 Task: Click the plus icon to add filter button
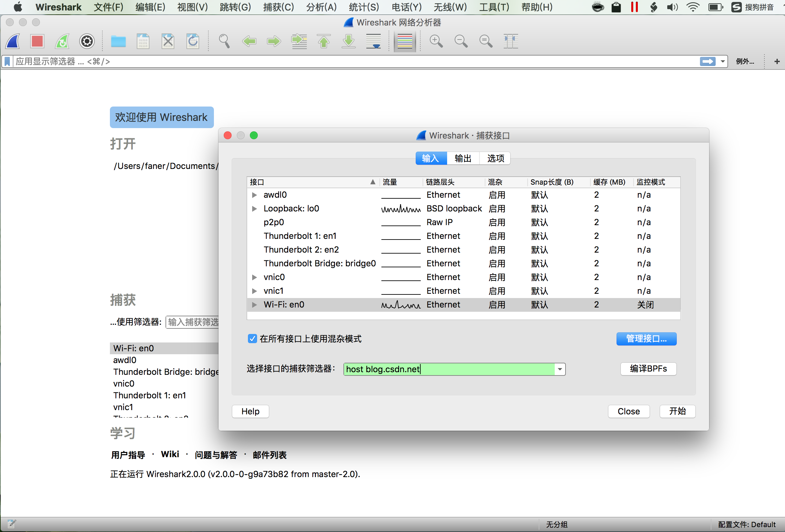777,61
